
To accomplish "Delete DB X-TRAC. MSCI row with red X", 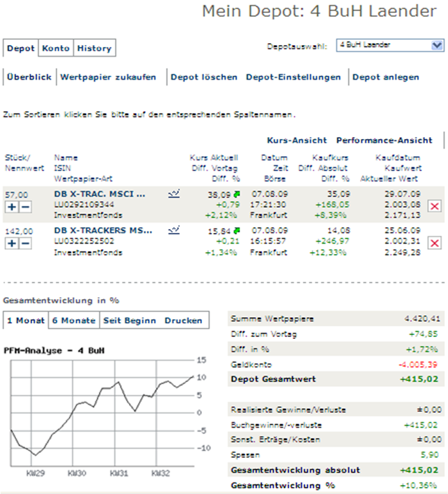I will [x=435, y=206].
